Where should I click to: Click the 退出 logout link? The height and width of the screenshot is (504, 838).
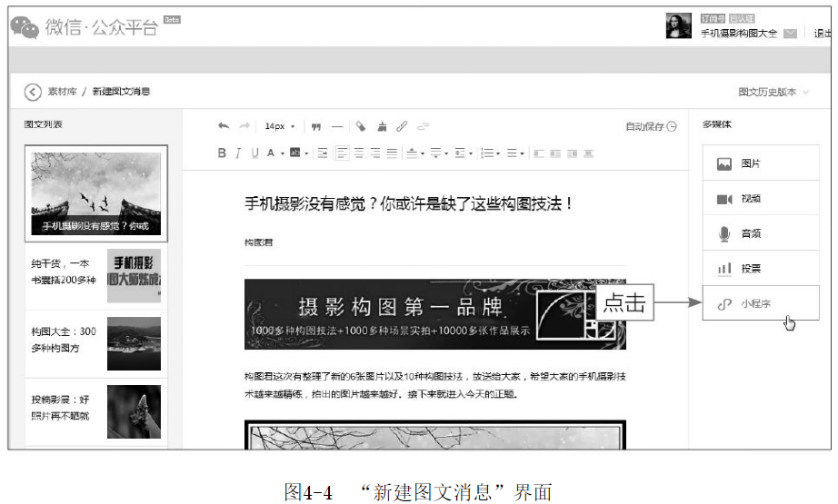(x=823, y=34)
